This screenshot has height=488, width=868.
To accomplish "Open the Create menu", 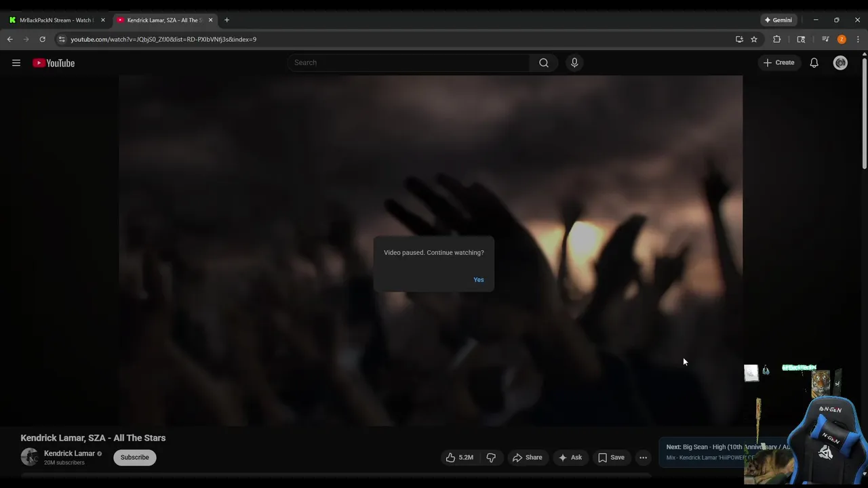I will coord(778,62).
